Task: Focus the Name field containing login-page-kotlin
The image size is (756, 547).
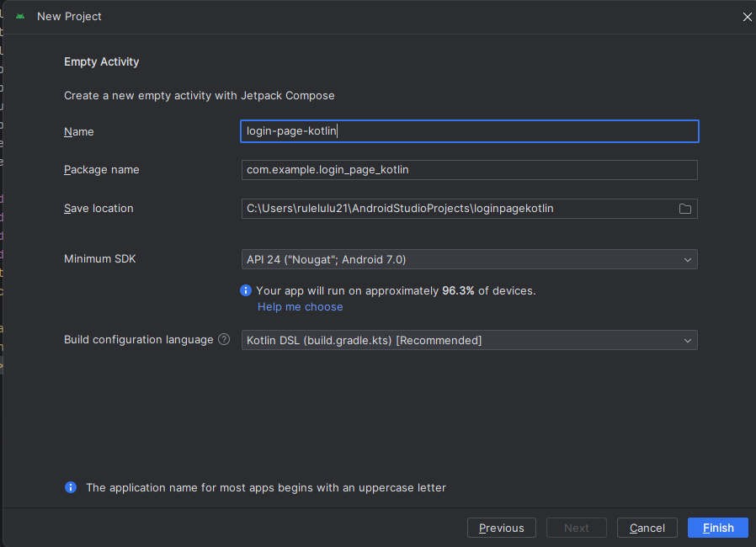Action: tap(469, 131)
